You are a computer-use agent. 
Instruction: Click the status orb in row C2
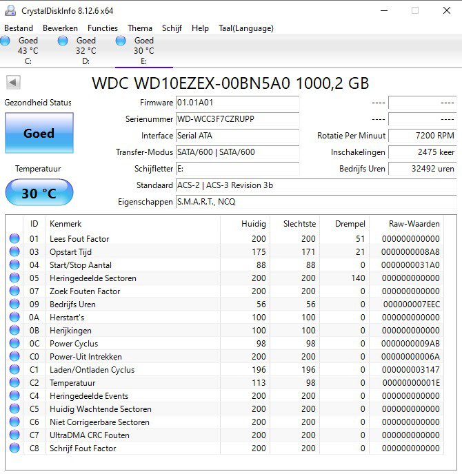(x=14, y=382)
